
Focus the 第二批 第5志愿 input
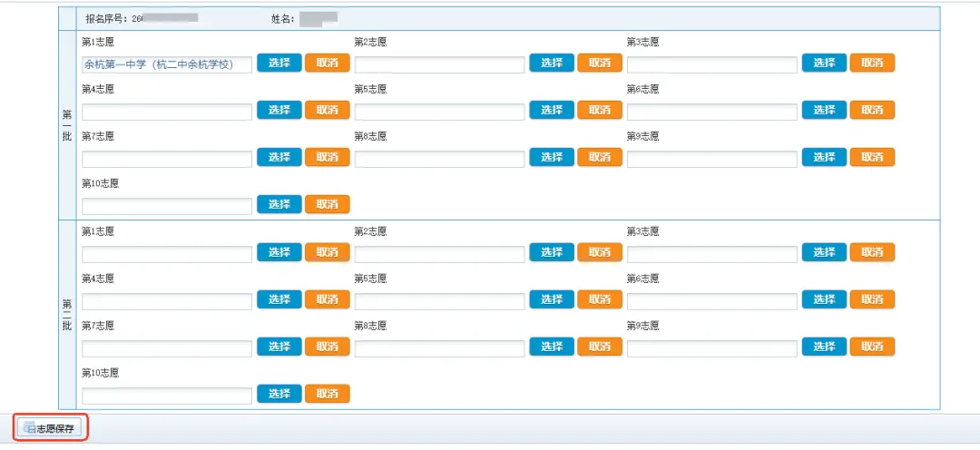(x=439, y=300)
